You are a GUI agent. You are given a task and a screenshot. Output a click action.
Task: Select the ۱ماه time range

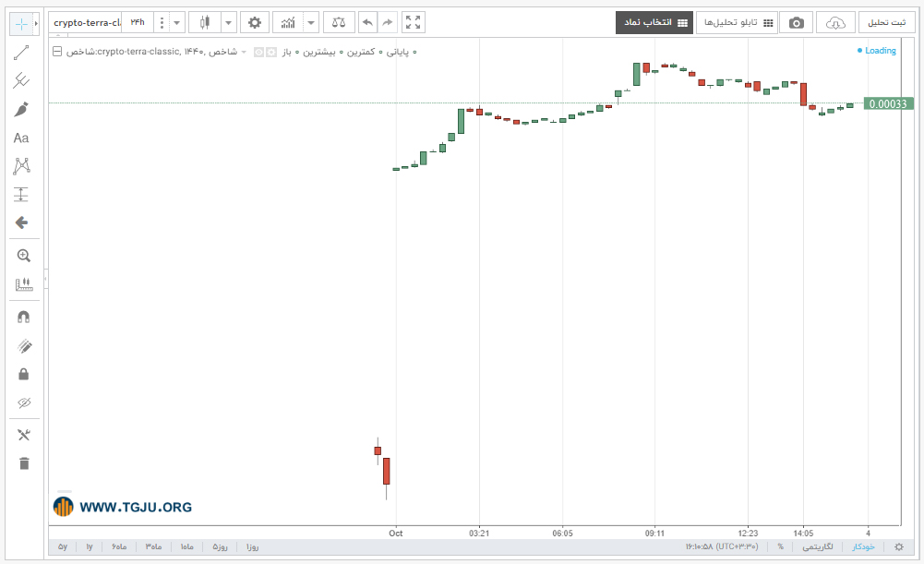(x=186, y=546)
